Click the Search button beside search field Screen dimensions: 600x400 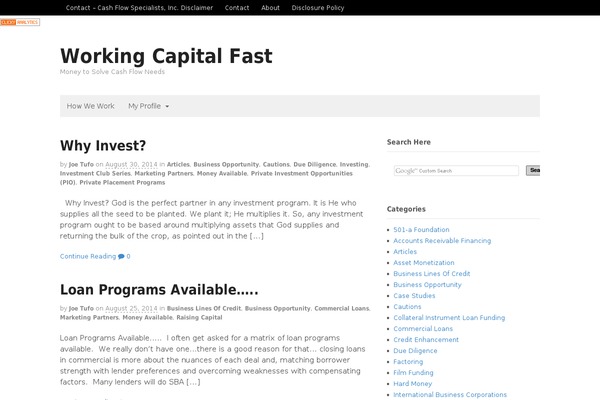(533, 170)
